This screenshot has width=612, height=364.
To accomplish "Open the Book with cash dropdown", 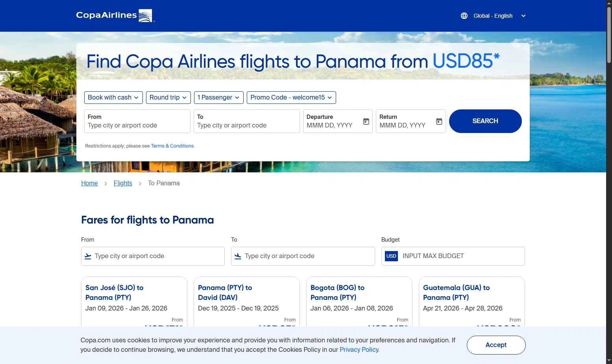I will pos(113,98).
